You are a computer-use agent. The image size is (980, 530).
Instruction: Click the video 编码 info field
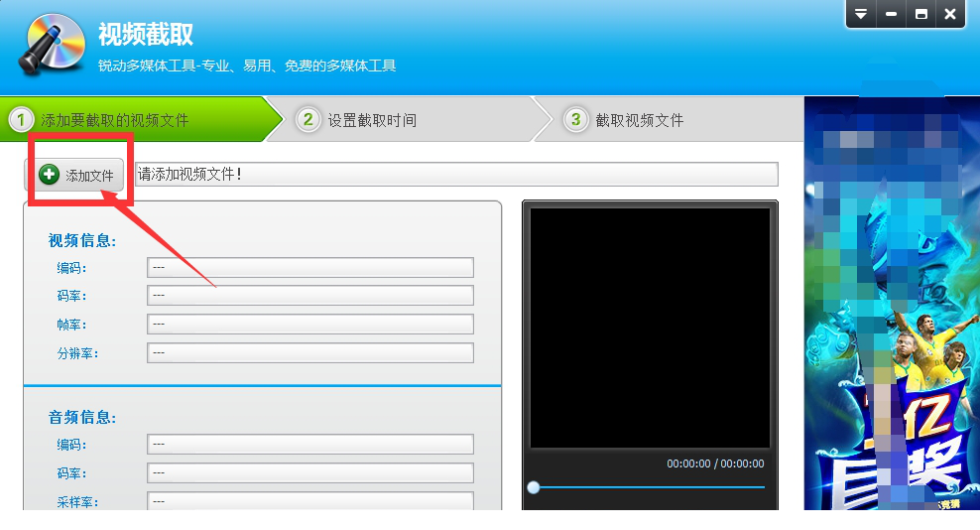pyautogui.click(x=309, y=268)
